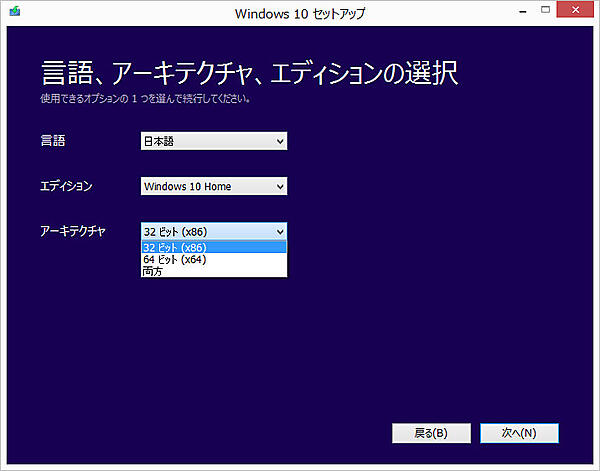The height and width of the screenshot is (471, 600).
Task: Click the setup icon in title bar
Action: coord(15,11)
